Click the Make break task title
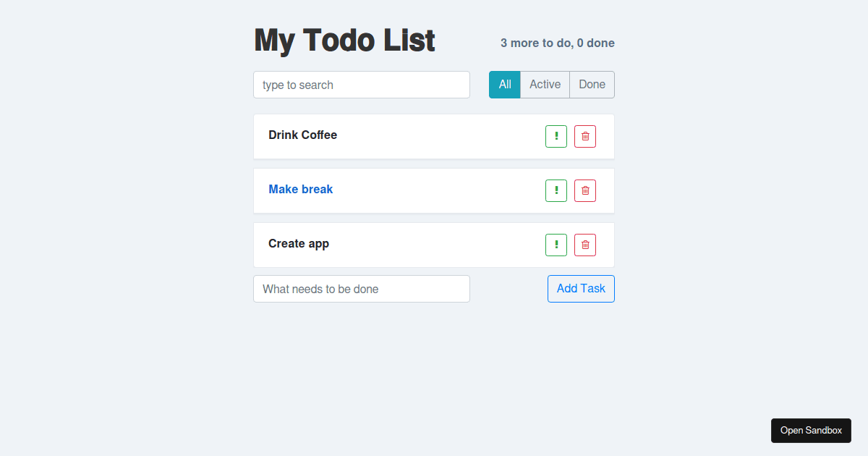The width and height of the screenshot is (868, 456). point(300,189)
